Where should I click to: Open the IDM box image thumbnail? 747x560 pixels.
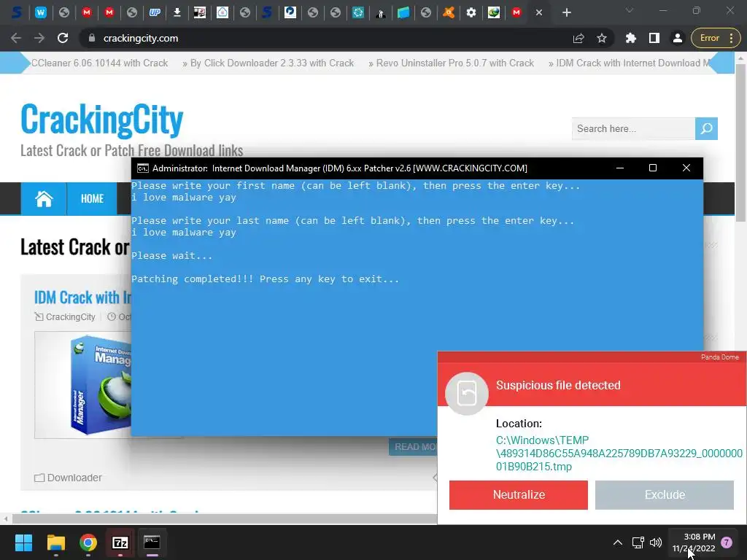pyautogui.click(x=83, y=385)
